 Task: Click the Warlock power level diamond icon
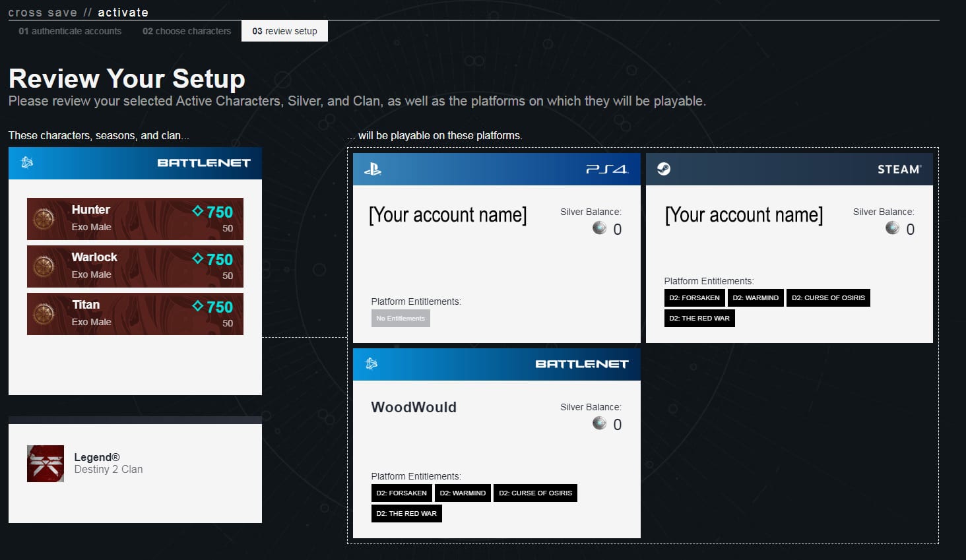tap(198, 259)
